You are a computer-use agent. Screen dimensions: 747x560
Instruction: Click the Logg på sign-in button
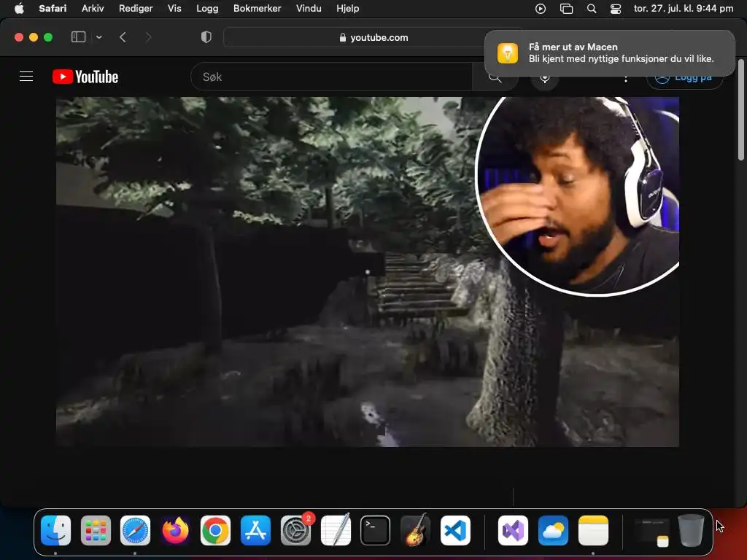[x=684, y=77]
